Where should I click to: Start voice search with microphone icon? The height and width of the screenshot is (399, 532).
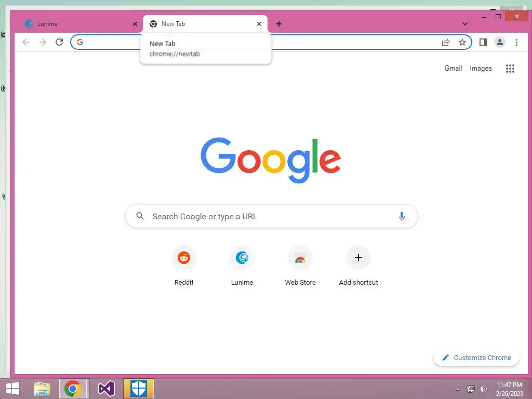[x=402, y=217]
